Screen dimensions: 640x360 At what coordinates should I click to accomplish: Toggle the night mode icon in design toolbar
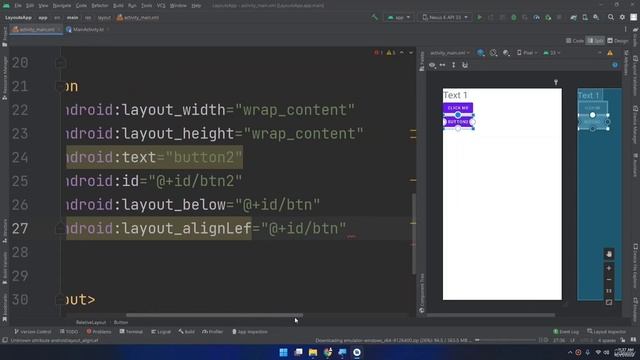click(506, 53)
